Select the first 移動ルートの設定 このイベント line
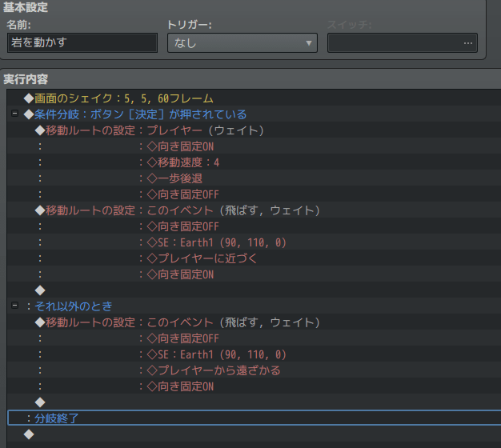The height and width of the screenshot is (448, 501). 182,210
